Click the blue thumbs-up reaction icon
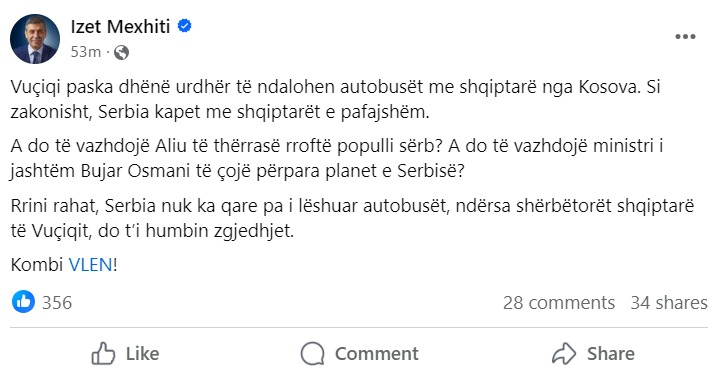The width and height of the screenshot is (715, 371). point(23,302)
